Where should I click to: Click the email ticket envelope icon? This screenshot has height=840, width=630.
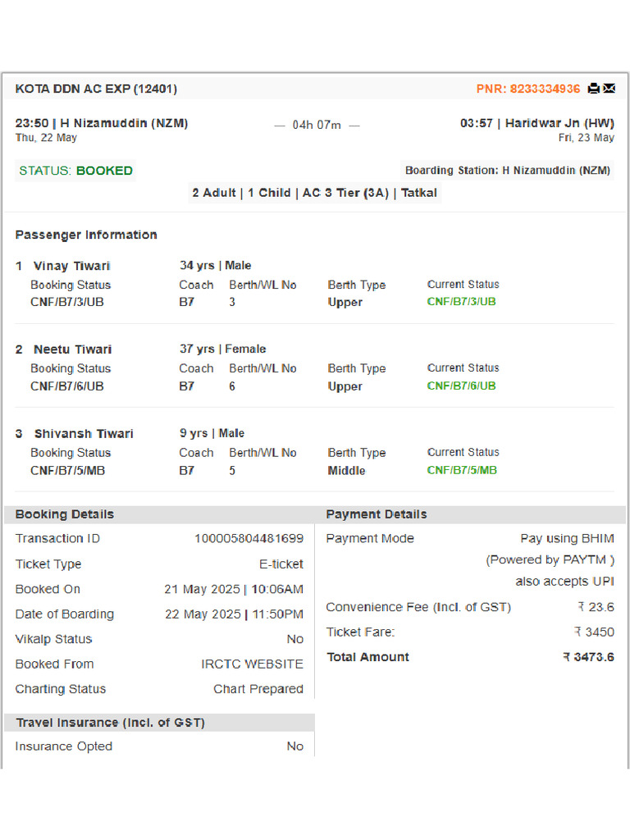pos(609,89)
